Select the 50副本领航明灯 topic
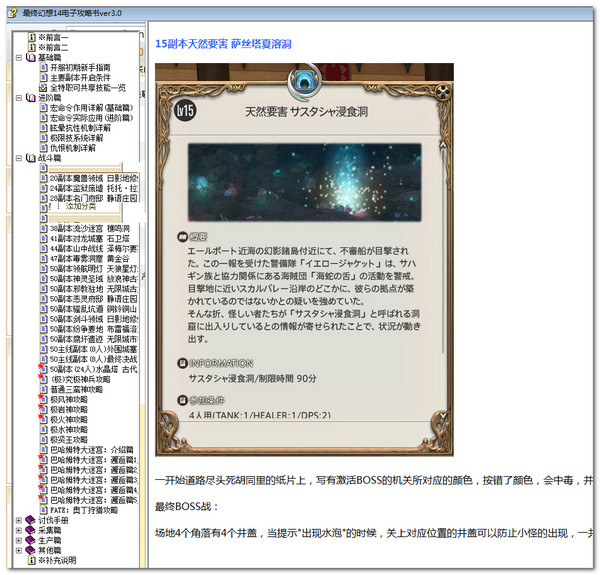 pos(94,269)
